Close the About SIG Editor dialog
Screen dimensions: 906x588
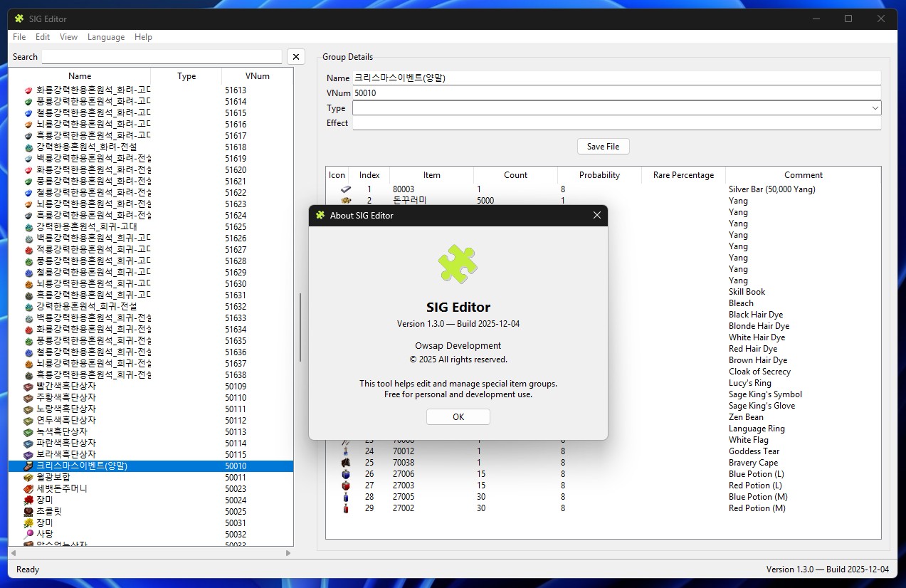click(597, 216)
